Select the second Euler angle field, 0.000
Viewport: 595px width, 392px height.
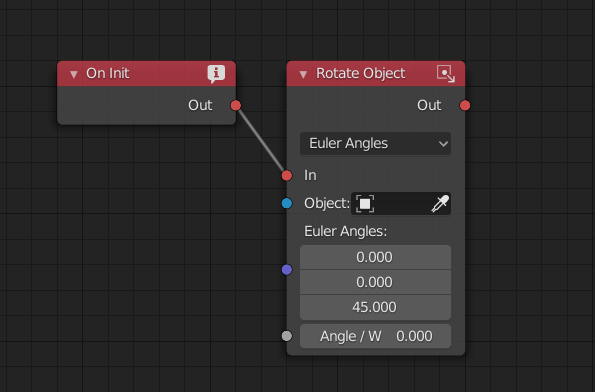point(375,282)
